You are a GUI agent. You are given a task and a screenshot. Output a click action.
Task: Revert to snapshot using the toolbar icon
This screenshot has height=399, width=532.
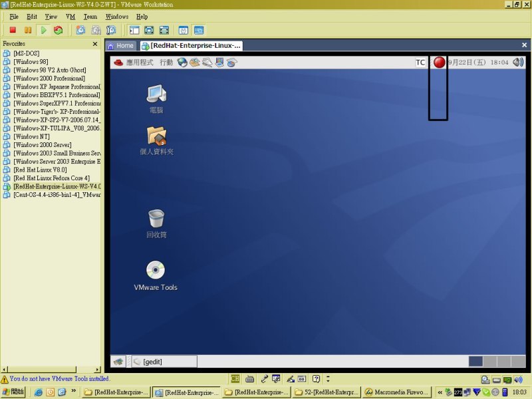coord(96,30)
